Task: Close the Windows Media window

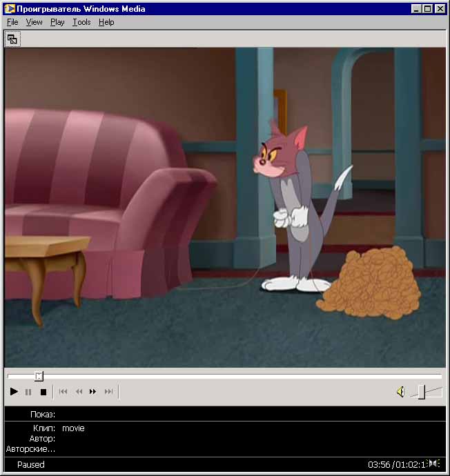Action: (440, 9)
